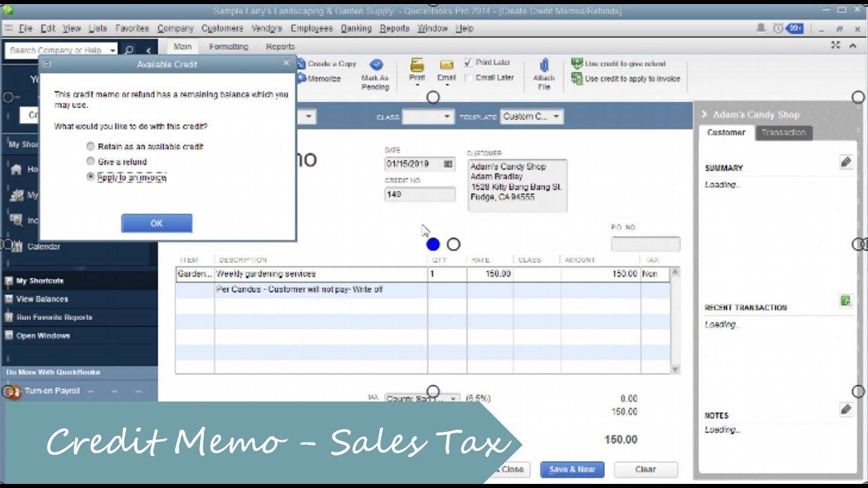Edit customer summary with pencil icon
The width and height of the screenshot is (868, 488).
pyautogui.click(x=846, y=162)
